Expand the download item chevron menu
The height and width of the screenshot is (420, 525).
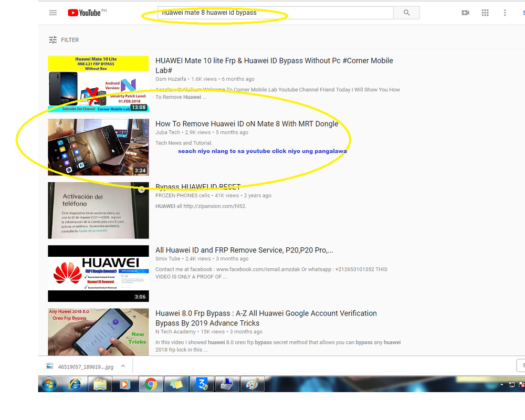[123, 366]
